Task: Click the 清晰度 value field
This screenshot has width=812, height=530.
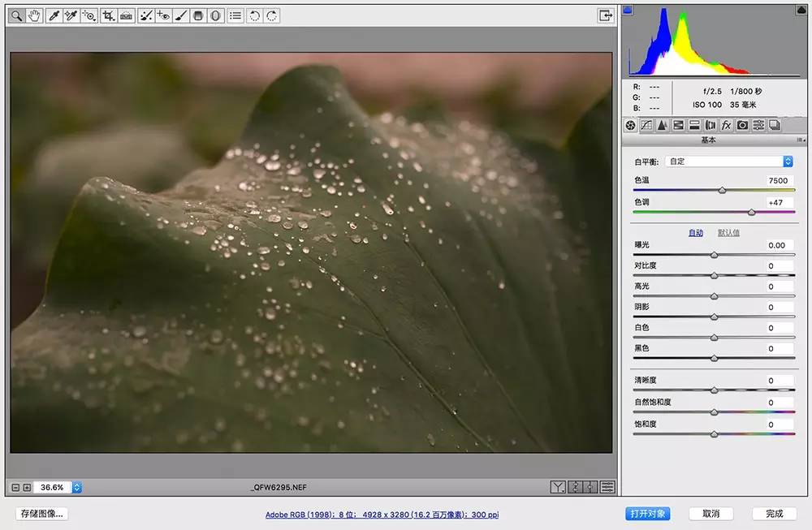Action: (779, 381)
